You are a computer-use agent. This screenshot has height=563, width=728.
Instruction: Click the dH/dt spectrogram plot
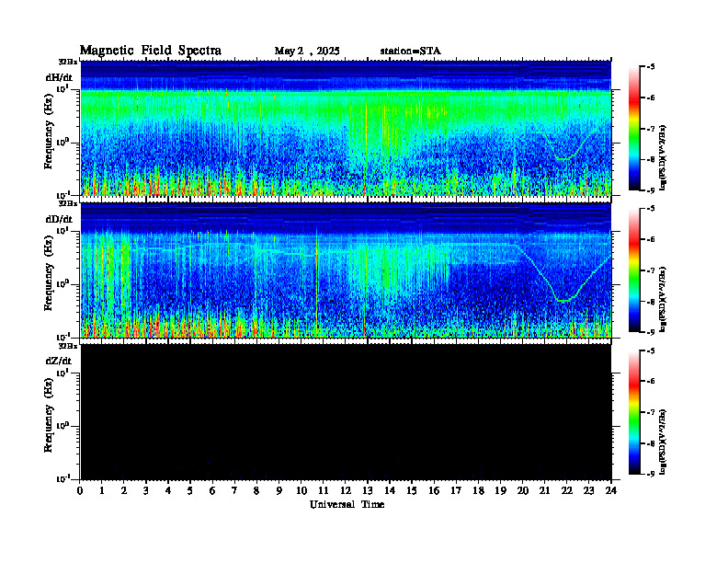coord(346,128)
